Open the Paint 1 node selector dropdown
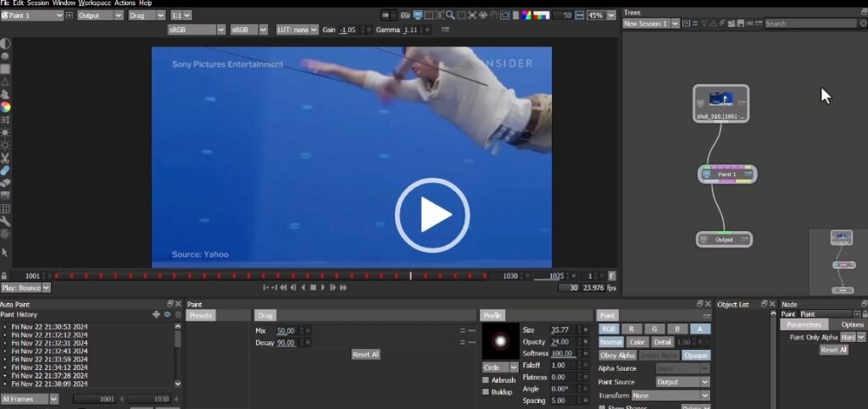 [32, 15]
